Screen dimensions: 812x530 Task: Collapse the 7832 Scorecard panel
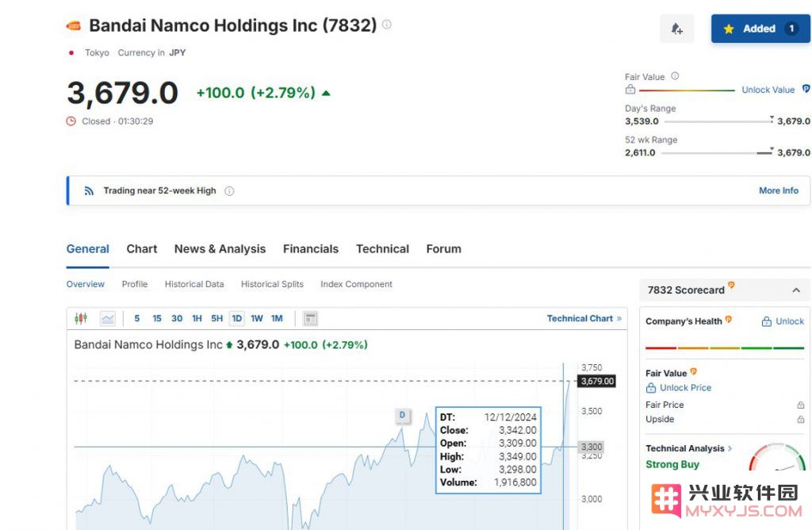(796, 290)
